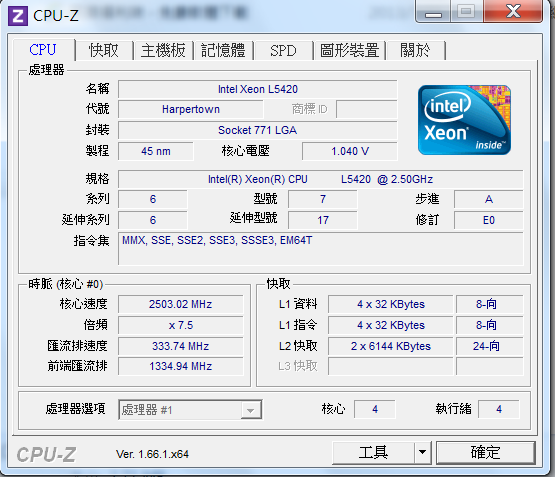Viewport: 556px width, 480px height.
Task: Click the CPU-Z purple Z title icon
Action: coord(18,16)
